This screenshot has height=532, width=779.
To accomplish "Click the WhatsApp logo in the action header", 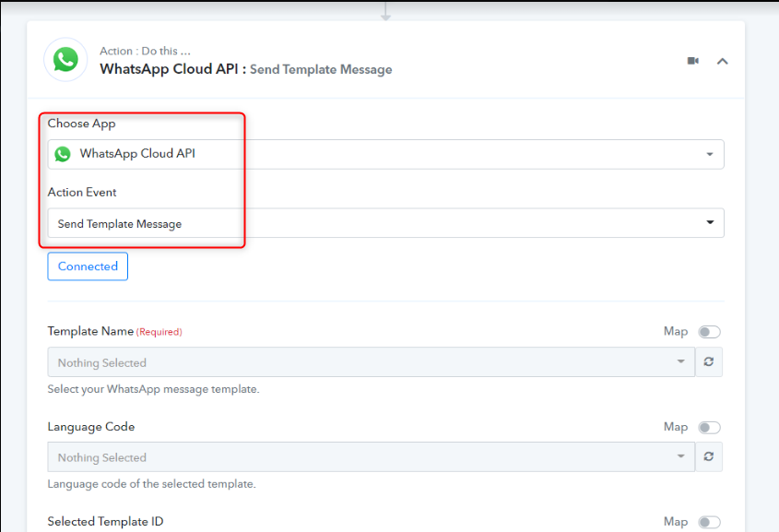I will [65, 60].
